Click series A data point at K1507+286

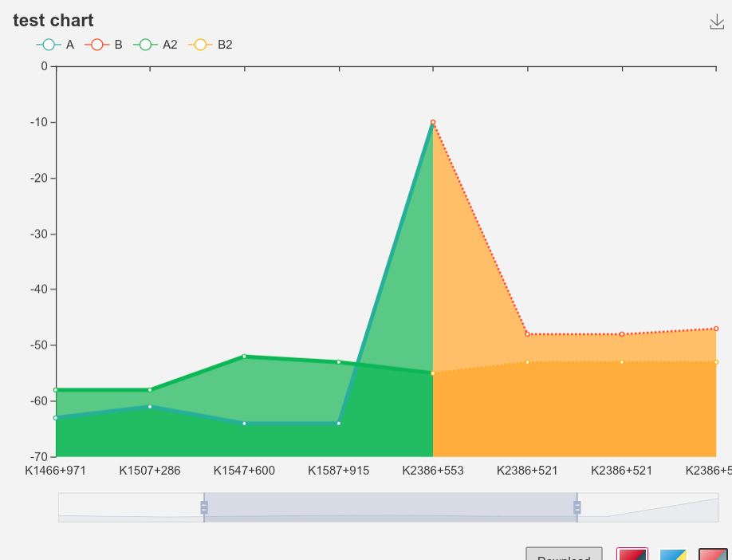(150, 406)
